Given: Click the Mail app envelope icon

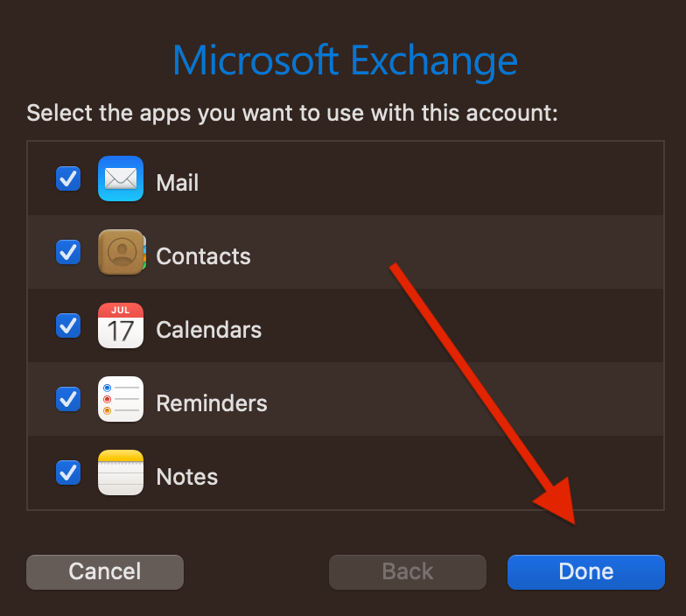Looking at the screenshot, I should point(121,178).
